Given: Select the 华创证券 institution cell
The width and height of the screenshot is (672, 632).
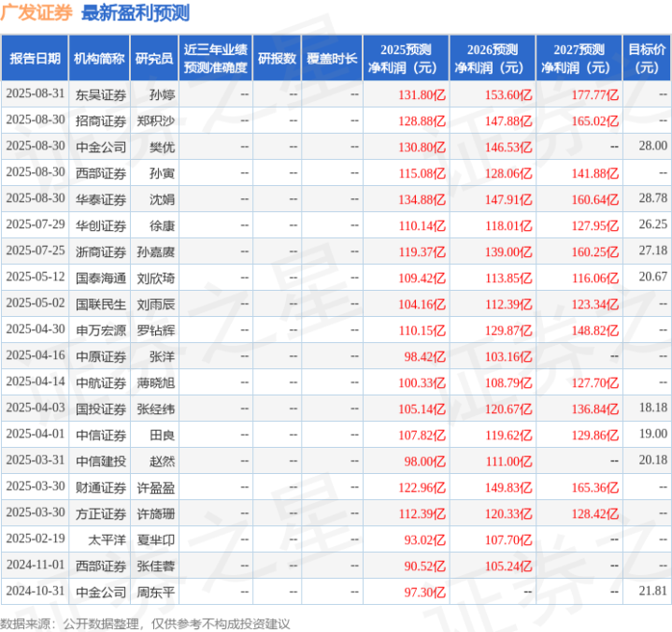Looking at the screenshot, I should [99, 225].
